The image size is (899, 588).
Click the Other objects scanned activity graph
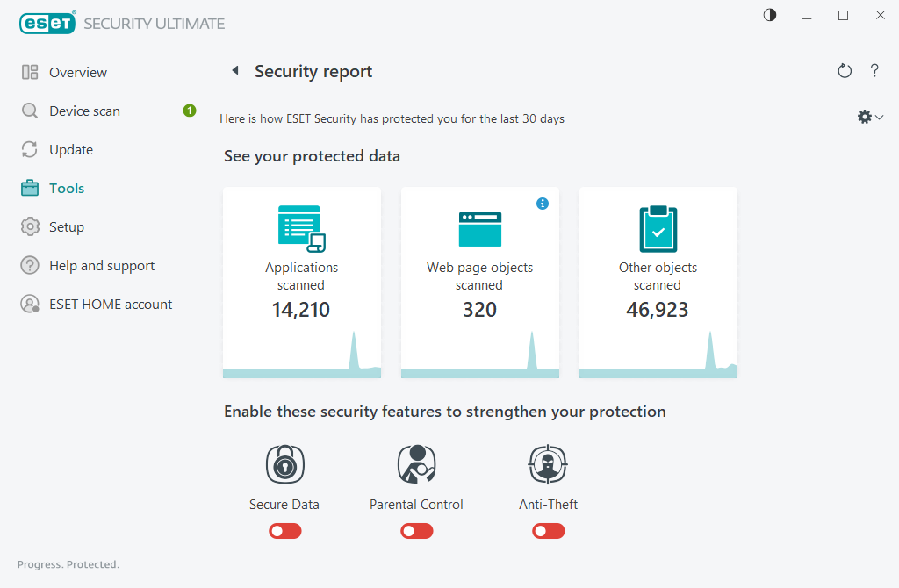pos(658,355)
